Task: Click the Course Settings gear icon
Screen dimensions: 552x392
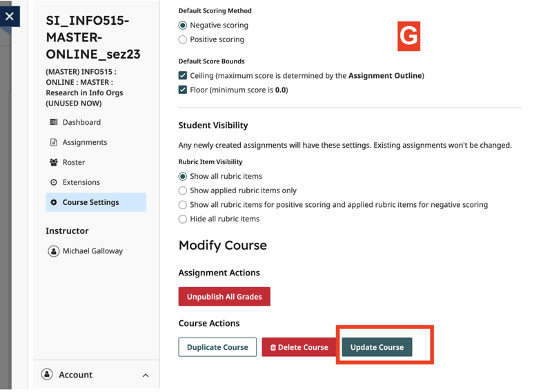Action: click(54, 202)
